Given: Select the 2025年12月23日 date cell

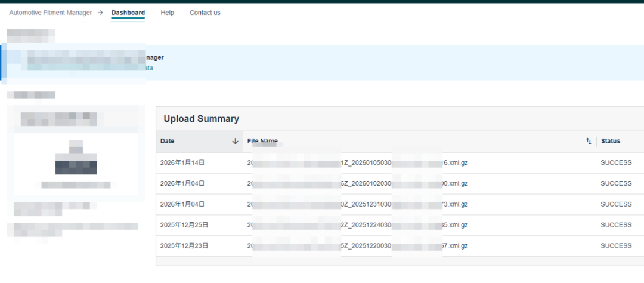Looking at the screenshot, I should 184,246.
